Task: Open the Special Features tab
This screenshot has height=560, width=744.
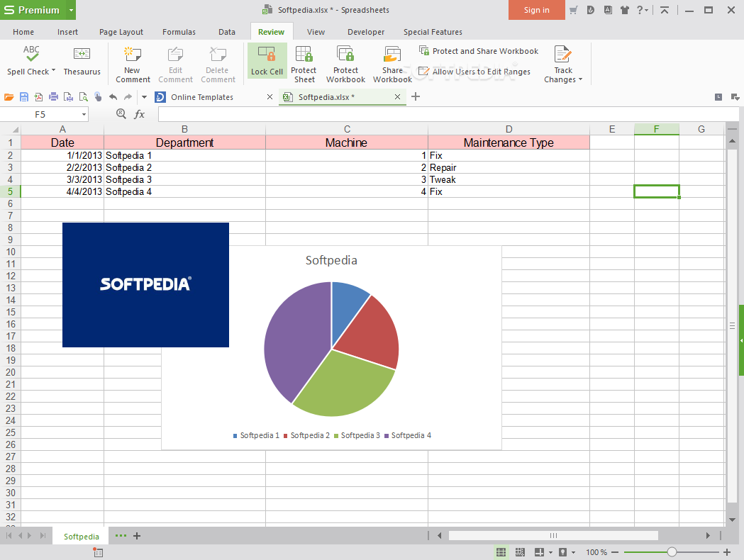Action: point(433,32)
